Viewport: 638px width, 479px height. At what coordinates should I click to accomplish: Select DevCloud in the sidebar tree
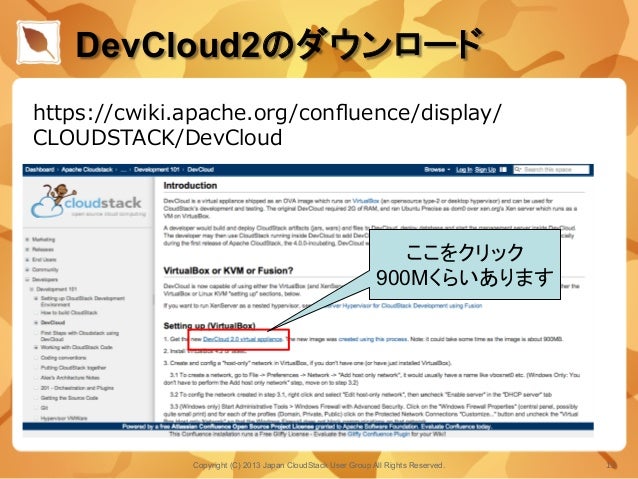(52, 323)
